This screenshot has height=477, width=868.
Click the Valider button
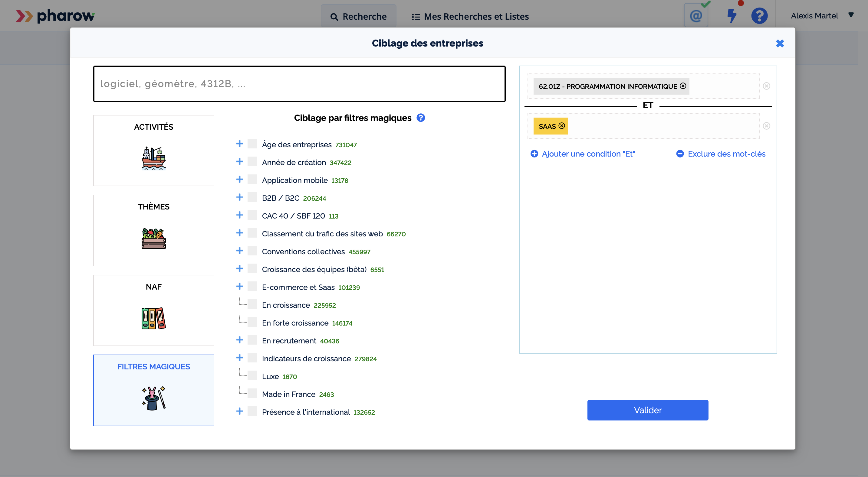(647, 410)
